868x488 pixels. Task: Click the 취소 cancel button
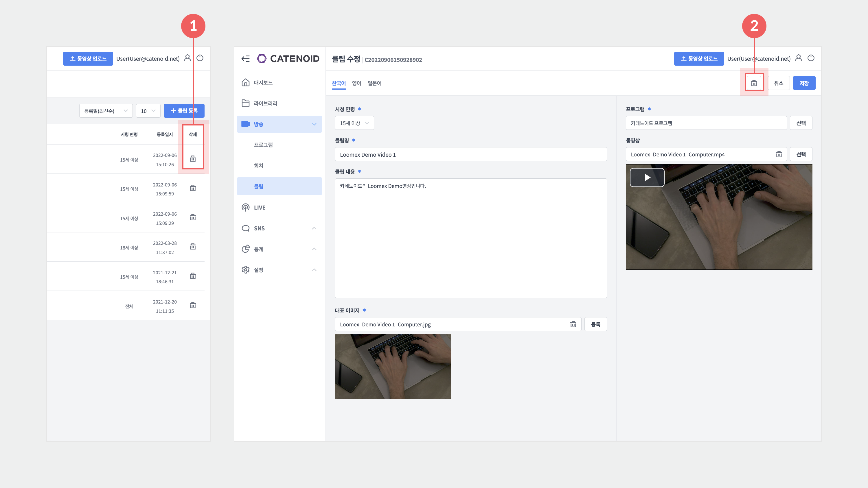[778, 83]
